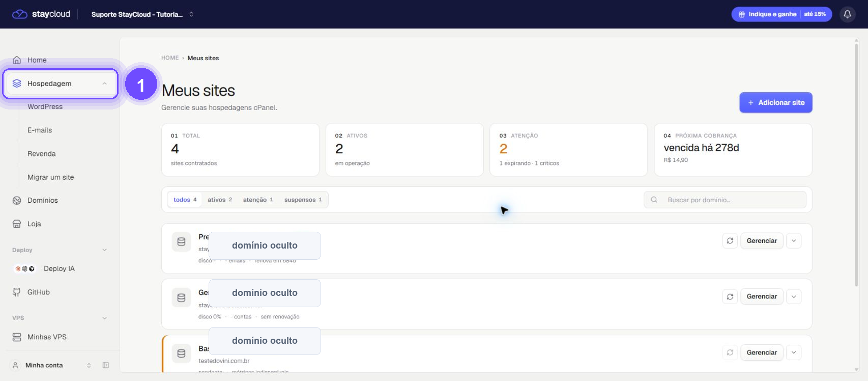868x381 pixels.
Task: Click Indique e ganhe button
Action: coord(782,14)
